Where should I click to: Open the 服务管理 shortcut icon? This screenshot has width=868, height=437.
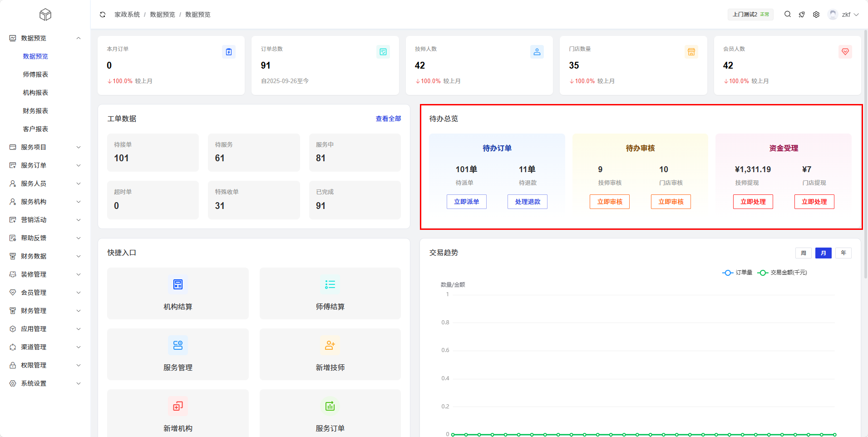click(178, 345)
